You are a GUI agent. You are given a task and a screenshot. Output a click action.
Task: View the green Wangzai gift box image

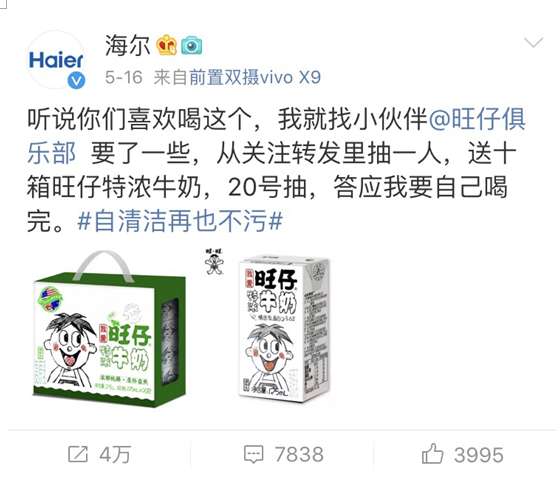(x=109, y=329)
